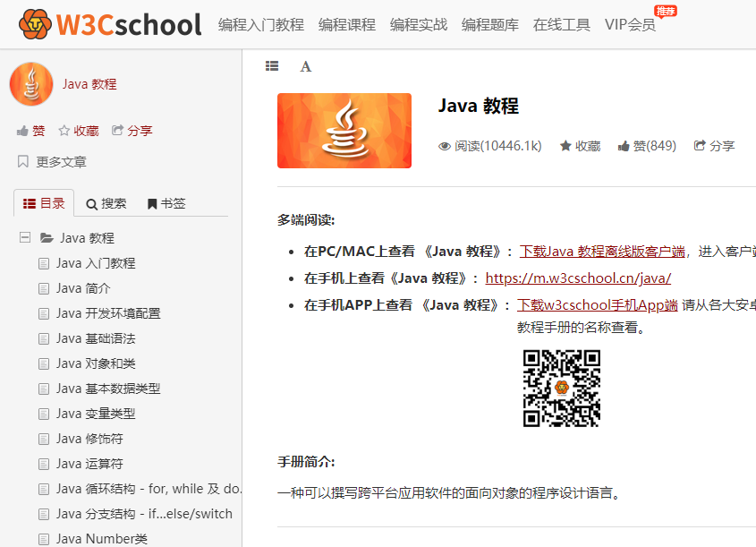Open the 在线工具 menu
Image resolution: width=756 pixels, height=547 pixels.
pos(562,24)
